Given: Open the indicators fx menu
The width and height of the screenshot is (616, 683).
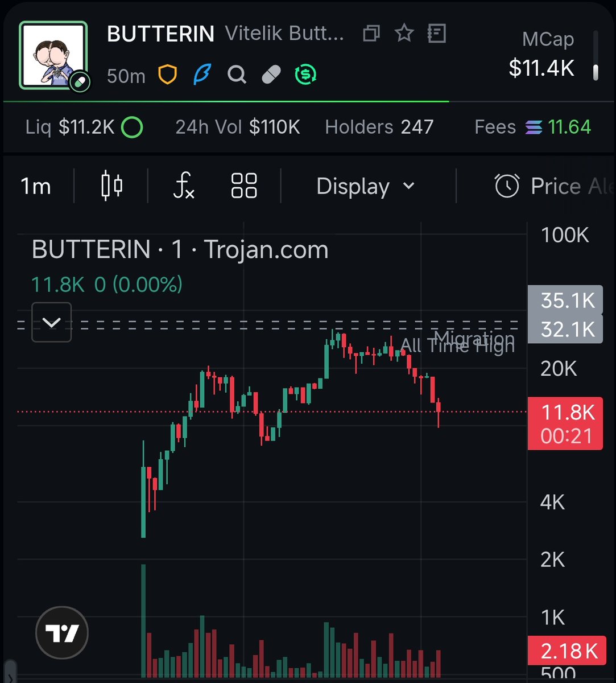Looking at the screenshot, I should [183, 186].
